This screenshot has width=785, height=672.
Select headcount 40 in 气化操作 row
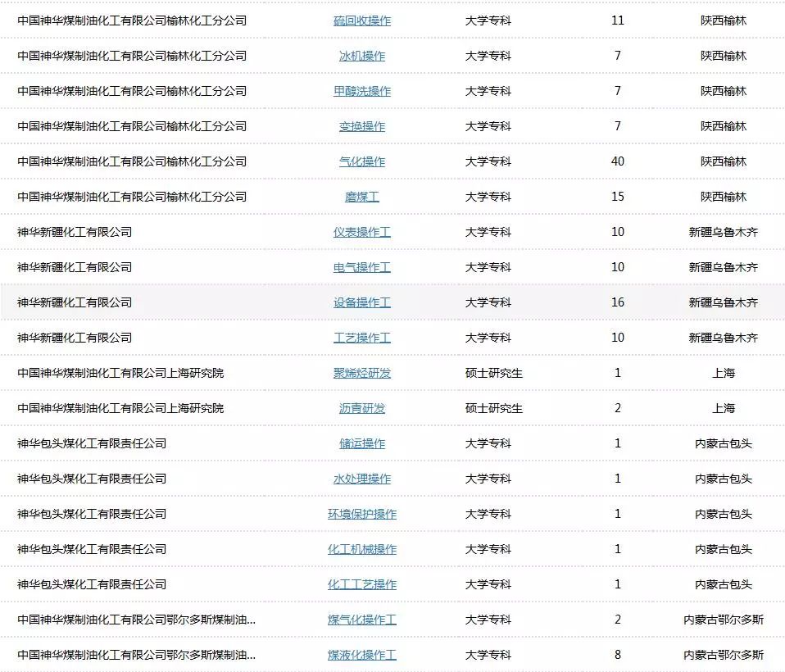618,161
